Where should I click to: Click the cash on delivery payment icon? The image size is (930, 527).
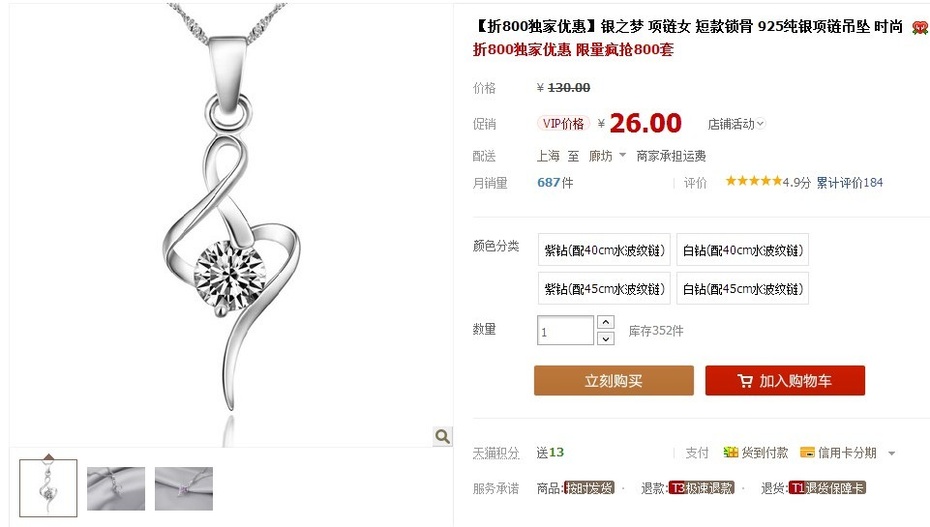point(730,453)
